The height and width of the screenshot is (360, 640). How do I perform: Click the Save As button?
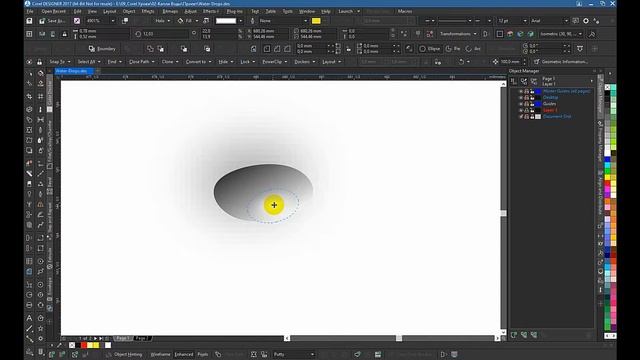click(53, 21)
